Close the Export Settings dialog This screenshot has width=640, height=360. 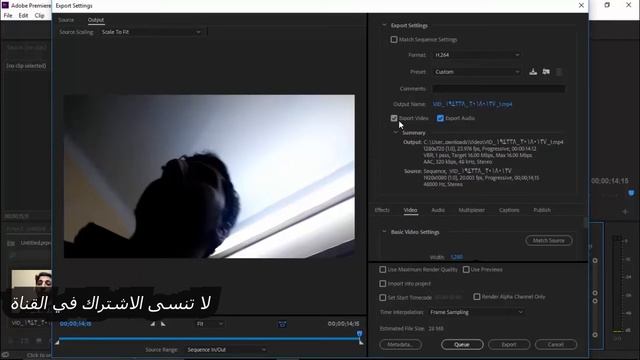coord(581,5)
